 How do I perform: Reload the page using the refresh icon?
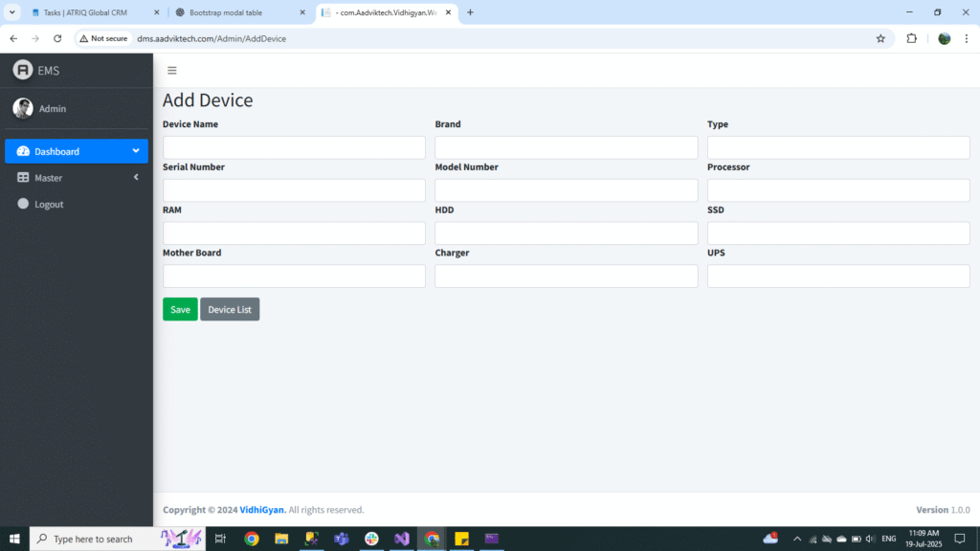click(x=57, y=38)
